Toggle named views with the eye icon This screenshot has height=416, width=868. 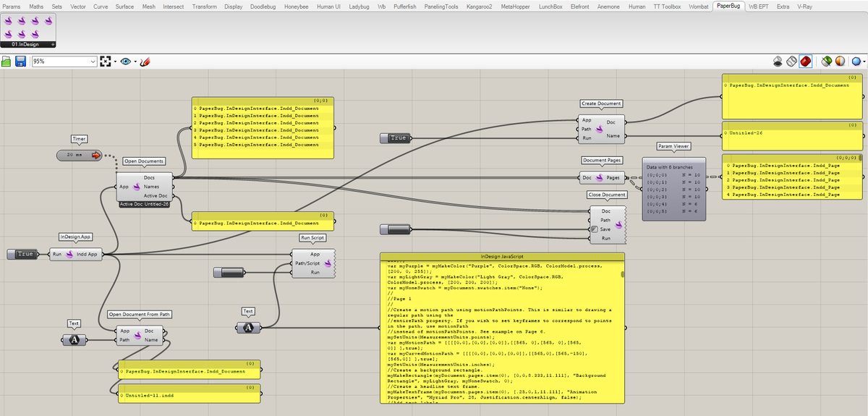(x=126, y=62)
